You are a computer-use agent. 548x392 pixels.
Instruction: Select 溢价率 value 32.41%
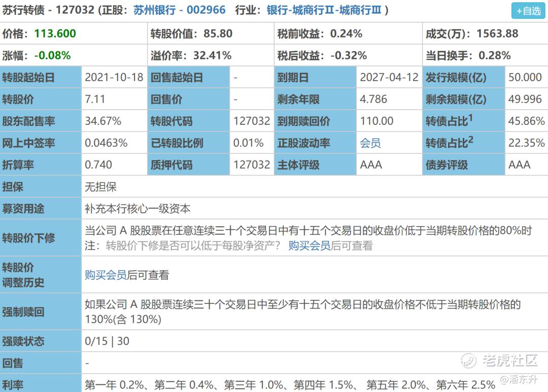coord(212,55)
